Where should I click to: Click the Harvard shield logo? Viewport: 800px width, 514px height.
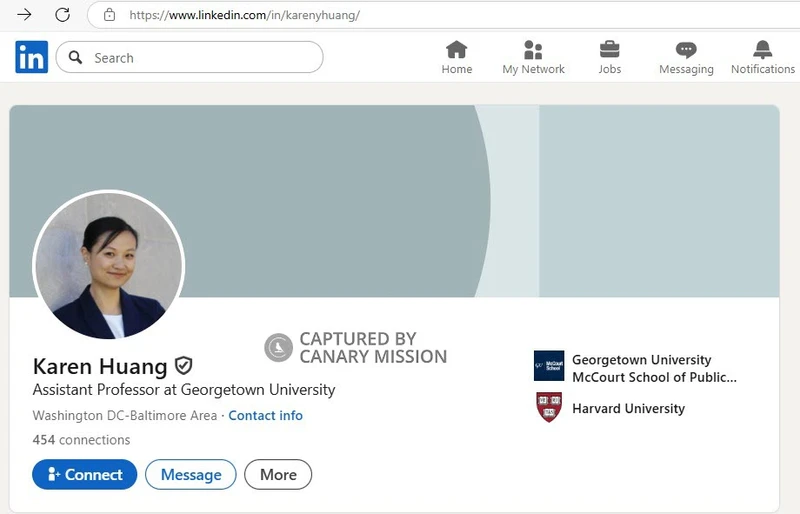[x=549, y=407]
